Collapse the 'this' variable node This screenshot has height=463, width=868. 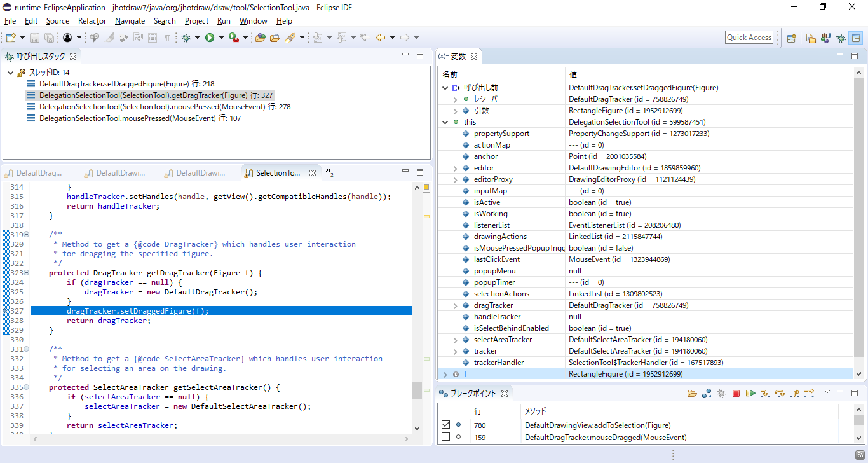[x=445, y=122]
